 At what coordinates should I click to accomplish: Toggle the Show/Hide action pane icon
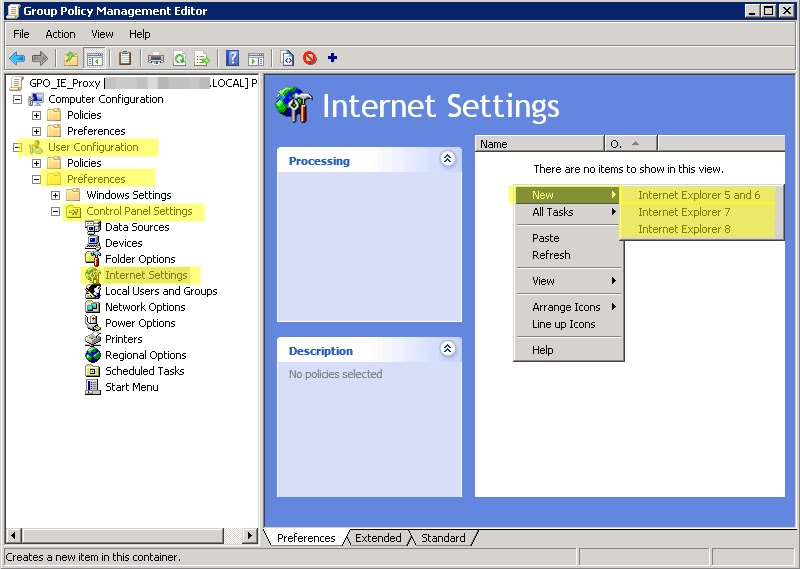[x=256, y=58]
